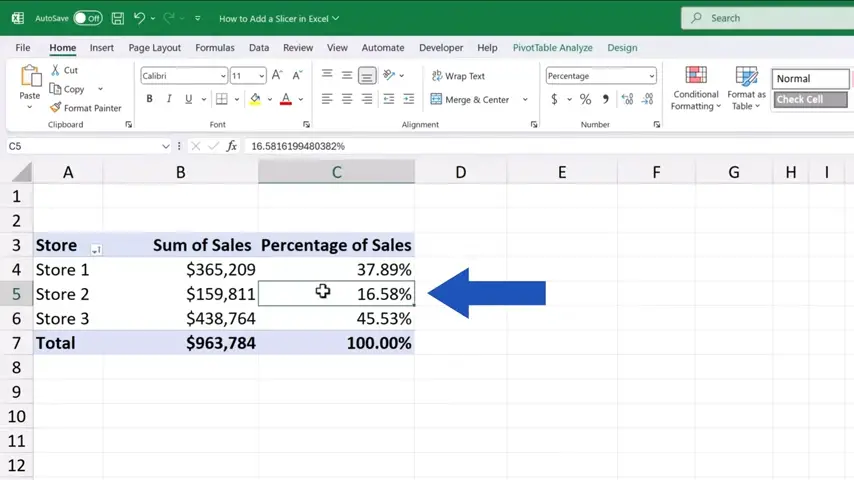Apply Percent Style with the % icon
The width and height of the screenshot is (854, 480).
pos(585,99)
